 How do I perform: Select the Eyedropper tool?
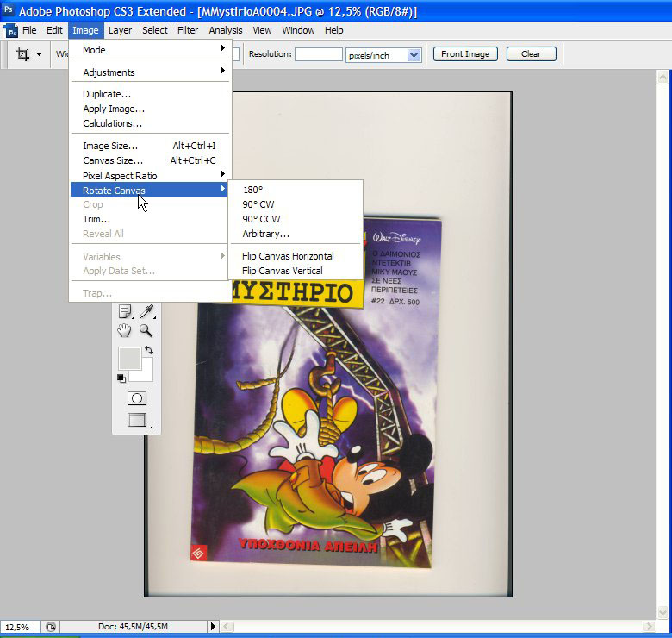tap(147, 312)
